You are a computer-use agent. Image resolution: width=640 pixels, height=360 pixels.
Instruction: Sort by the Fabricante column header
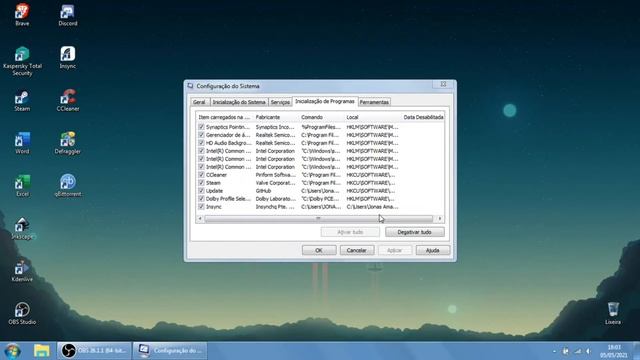[276, 117]
